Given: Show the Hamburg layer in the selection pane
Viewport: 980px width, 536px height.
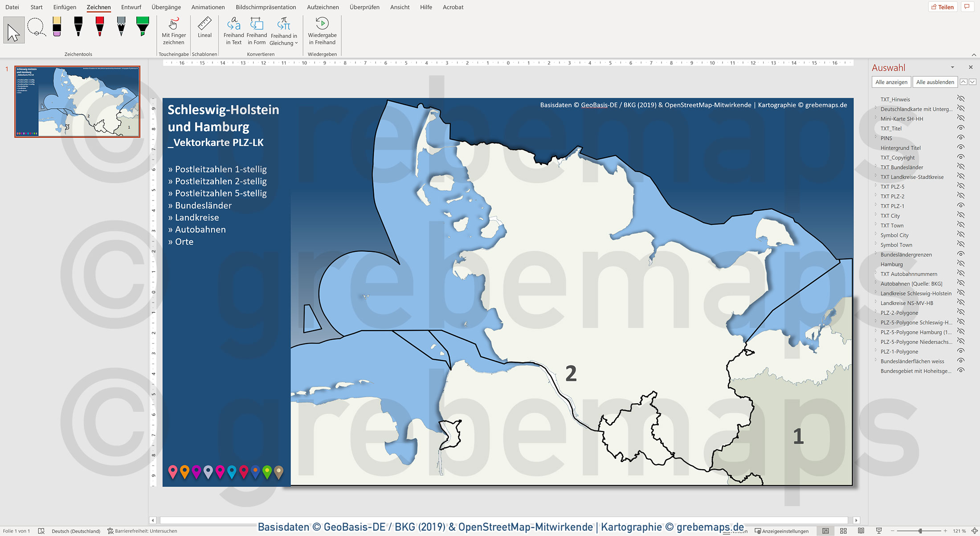Looking at the screenshot, I should tap(961, 264).
